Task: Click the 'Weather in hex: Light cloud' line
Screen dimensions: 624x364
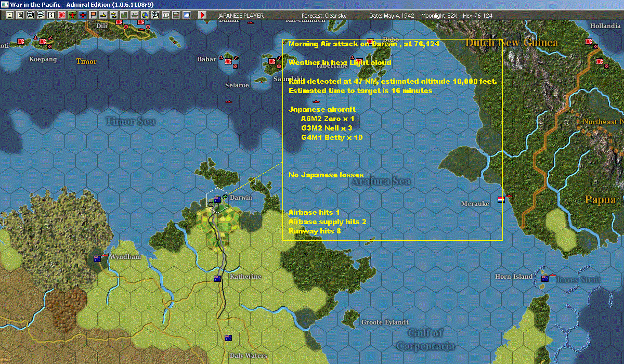Action: pyautogui.click(x=340, y=62)
